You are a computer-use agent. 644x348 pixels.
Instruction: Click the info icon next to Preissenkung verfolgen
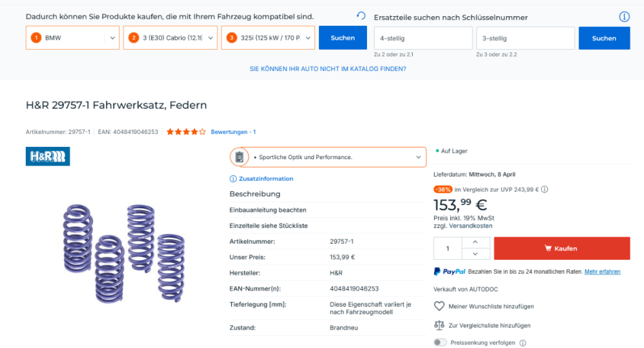pyautogui.click(x=523, y=343)
